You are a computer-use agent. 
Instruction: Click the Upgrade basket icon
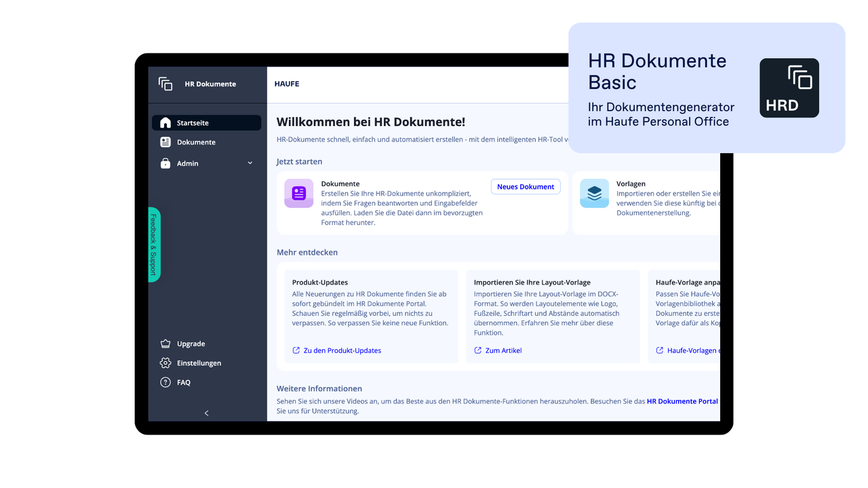click(165, 344)
